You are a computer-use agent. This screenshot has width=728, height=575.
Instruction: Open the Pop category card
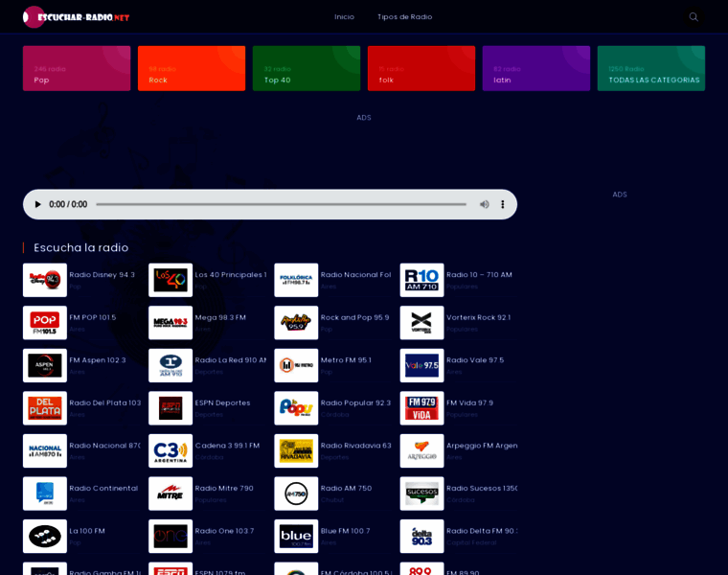(77, 68)
